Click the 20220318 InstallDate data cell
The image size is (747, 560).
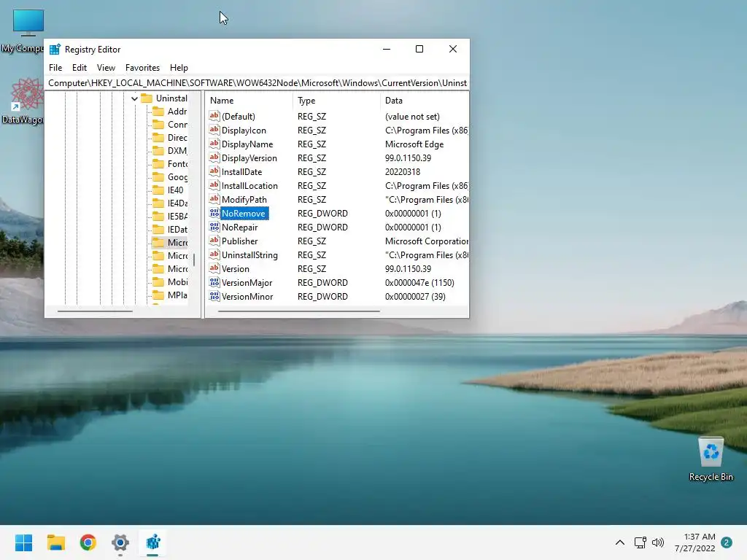click(403, 172)
